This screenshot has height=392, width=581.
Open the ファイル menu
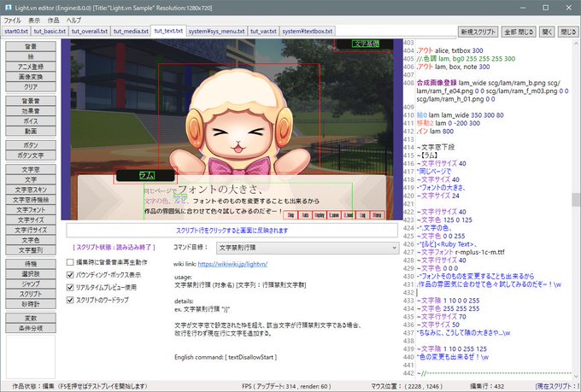pos(12,20)
